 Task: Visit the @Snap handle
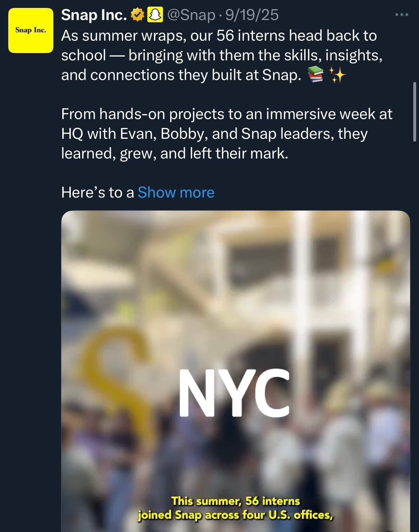coord(191,15)
